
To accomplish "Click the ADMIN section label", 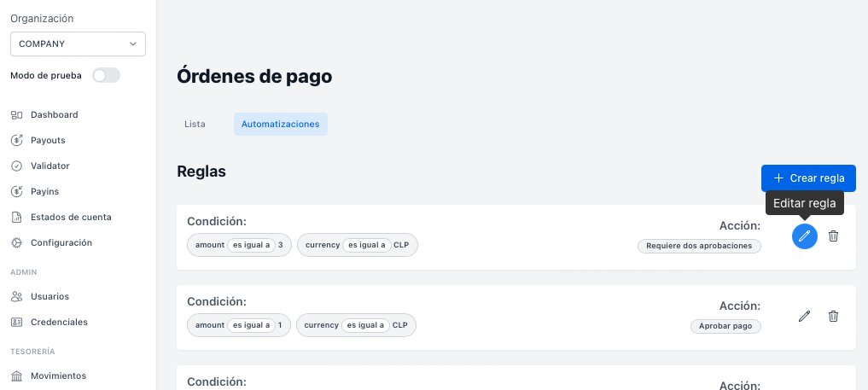I will point(24,272).
